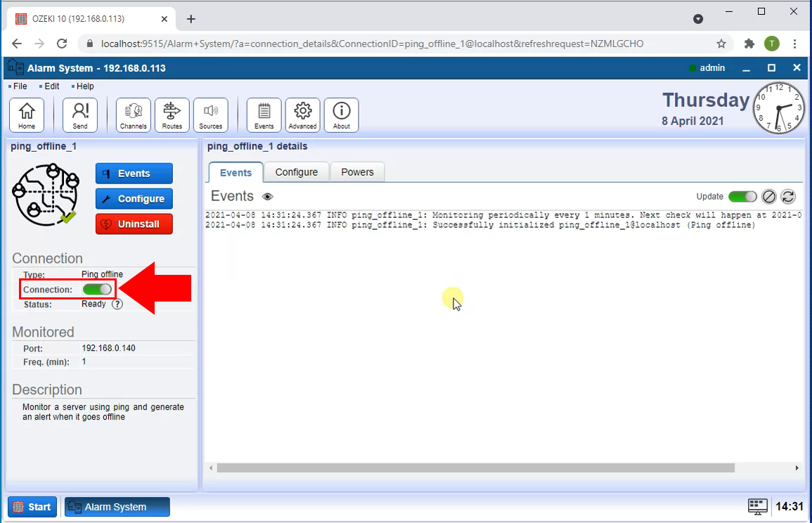The height and width of the screenshot is (523, 812).
Task: Click the eye icon beside Events heading
Action: tap(268, 197)
